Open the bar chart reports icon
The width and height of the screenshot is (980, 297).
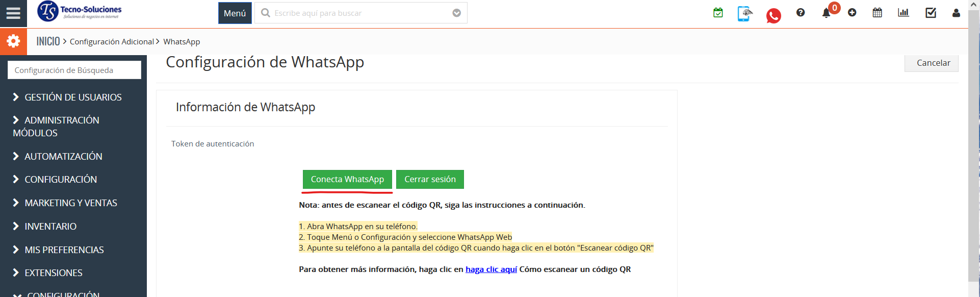(903, 13)
